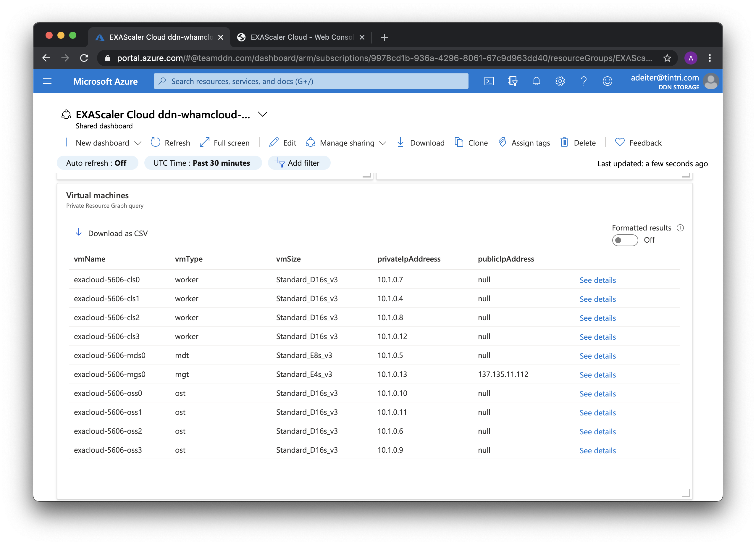Toggle Auto refresh Off pill
Image resolution: width=756 pixels, height=545 pixels.
[x=97, y=163]
